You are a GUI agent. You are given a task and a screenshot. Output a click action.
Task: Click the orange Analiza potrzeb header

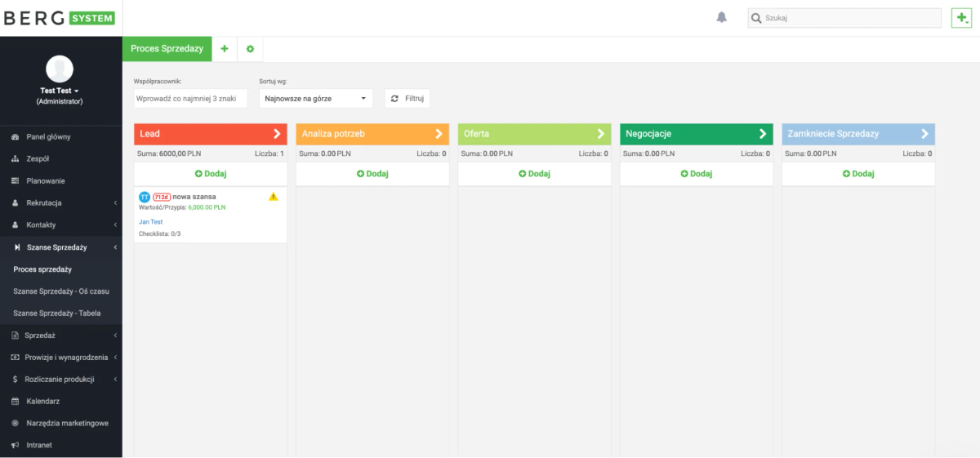[x=372, y=134]
